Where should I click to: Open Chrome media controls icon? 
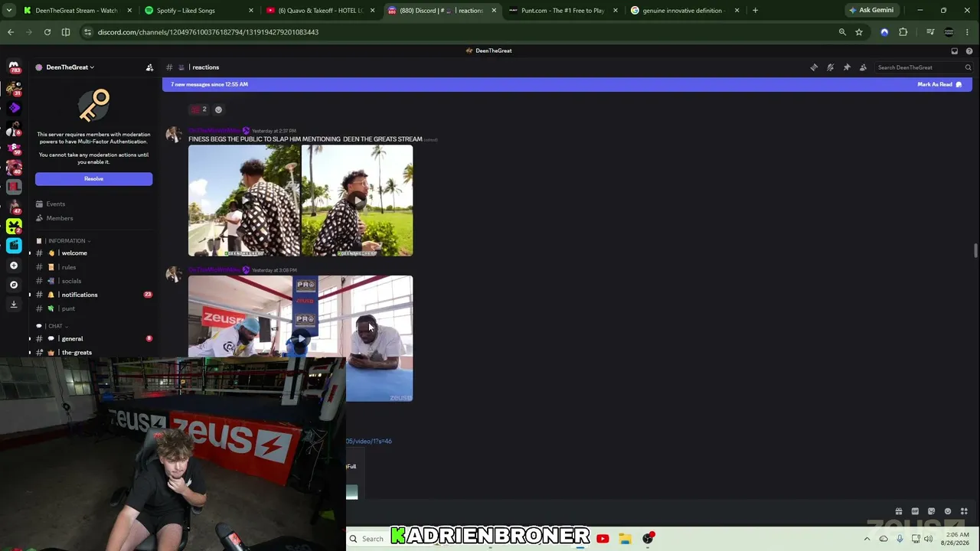930,32
